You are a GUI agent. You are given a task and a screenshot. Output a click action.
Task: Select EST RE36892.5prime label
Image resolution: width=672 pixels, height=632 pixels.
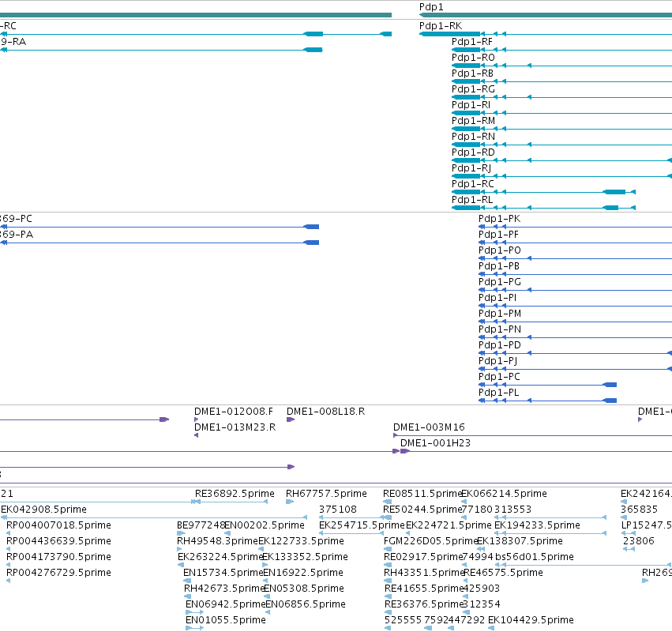coord(235,494)
